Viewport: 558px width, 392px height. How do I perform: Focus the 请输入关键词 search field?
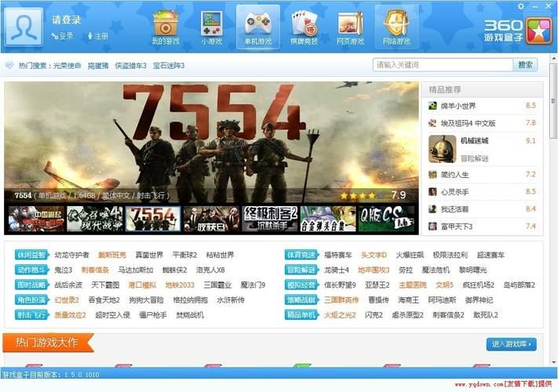click(x=443, y=65)
